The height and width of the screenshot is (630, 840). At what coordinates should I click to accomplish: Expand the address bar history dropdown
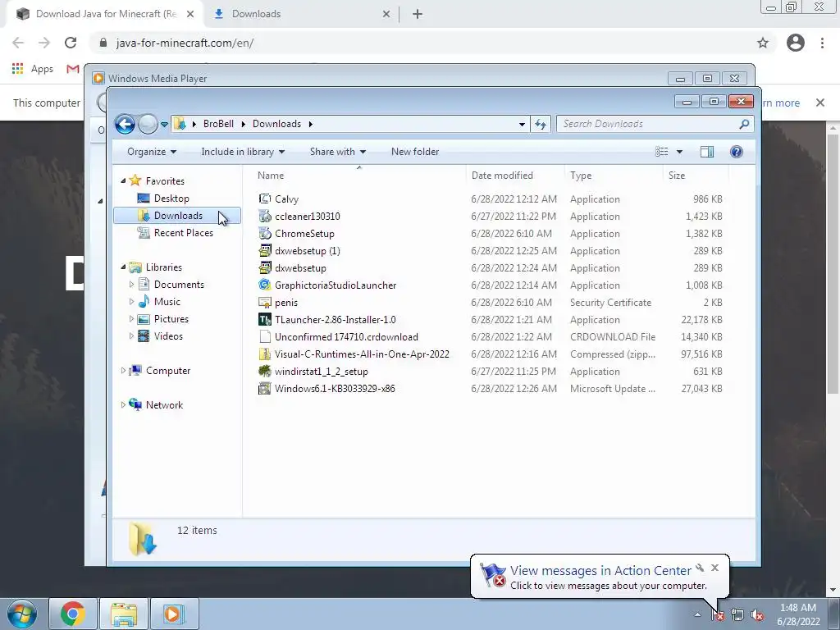click(x=522, y=125)
